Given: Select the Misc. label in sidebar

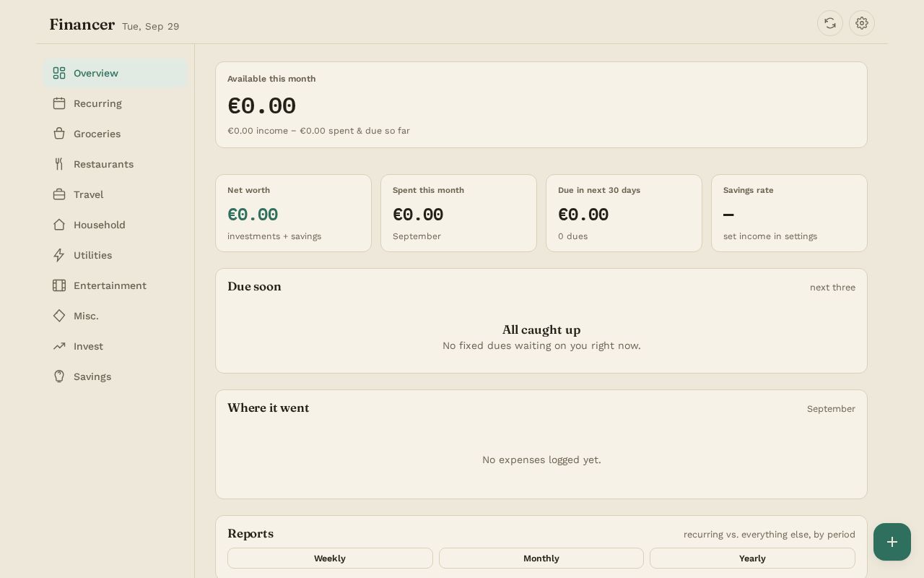Looking at the screenshot, I should click(86, 316).
